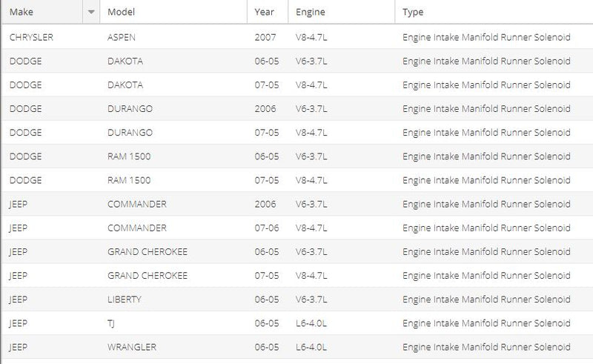Click the V8-4.7L engine cell for Aspen
The image size is (593, 364).
(311, 37)
